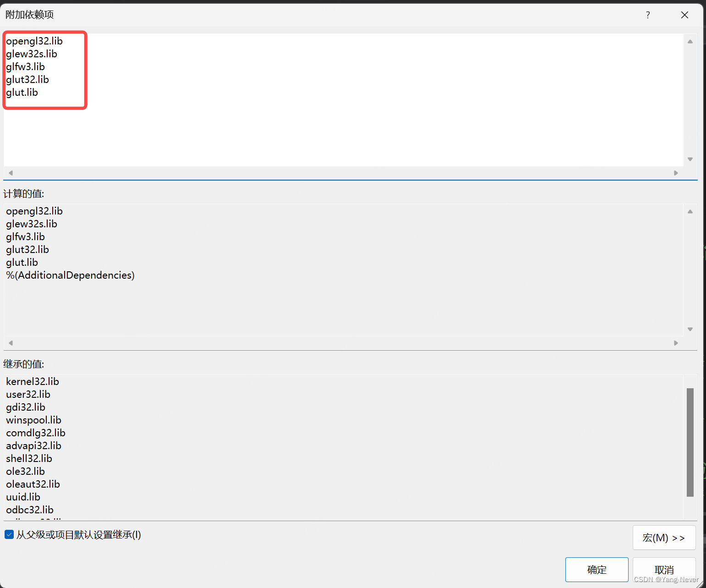Select kernel32.lib in inherited values
The image size is (706, 588).
click(x=33, y=382)
